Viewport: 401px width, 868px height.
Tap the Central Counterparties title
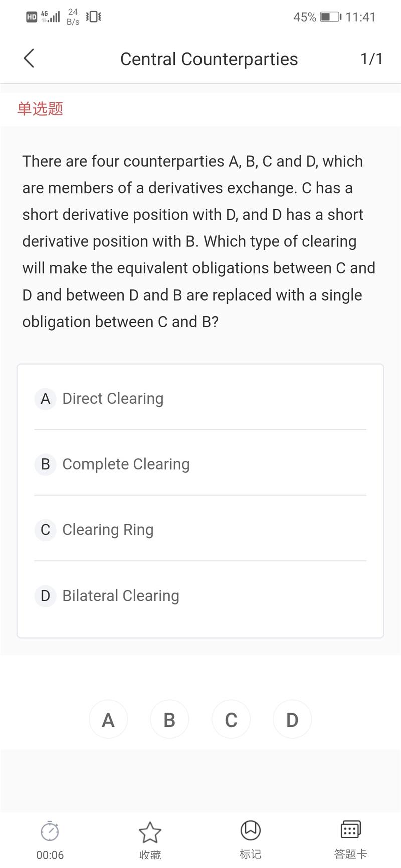pyautogui.click(x=209, y=59)
